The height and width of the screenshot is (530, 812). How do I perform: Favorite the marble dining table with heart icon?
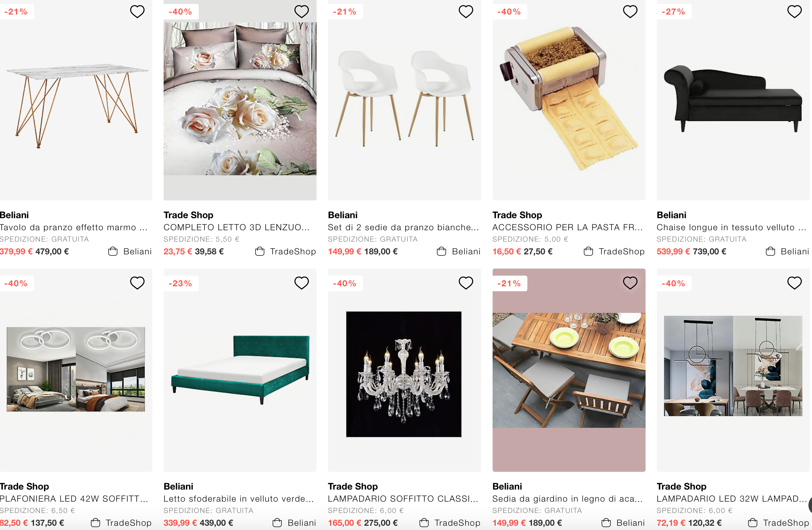point(137,12)
